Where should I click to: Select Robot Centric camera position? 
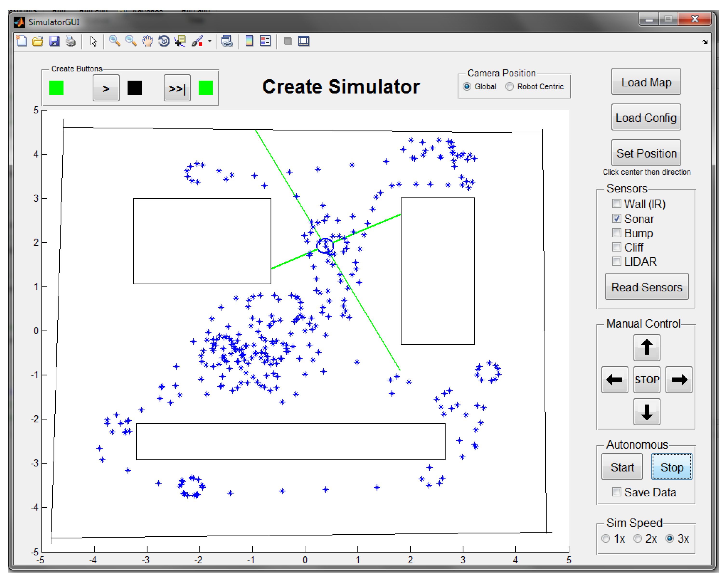pyautogui.click(x=510, y=87)
